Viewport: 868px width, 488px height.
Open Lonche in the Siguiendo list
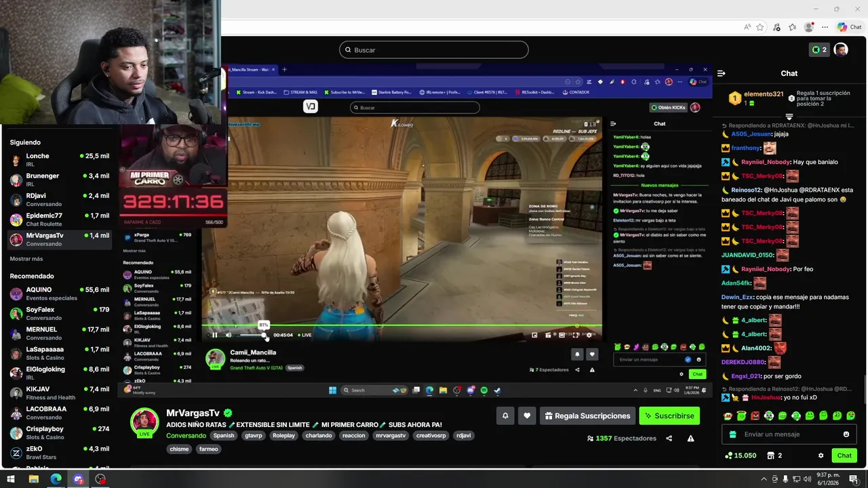pyautogui.click(x=59, y=160)
